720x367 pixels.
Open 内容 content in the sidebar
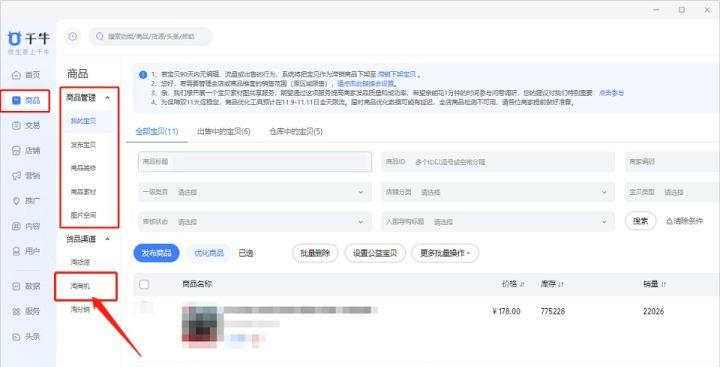26,226
